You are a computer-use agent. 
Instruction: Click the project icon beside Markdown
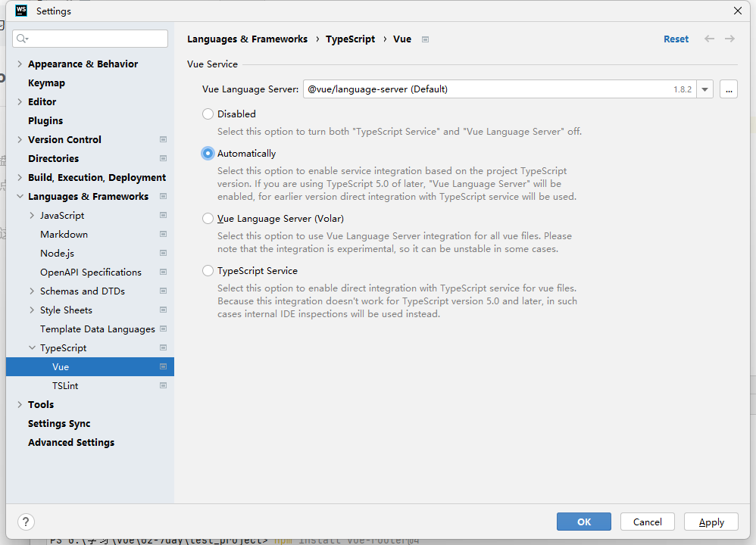click(x=164, y=234)
